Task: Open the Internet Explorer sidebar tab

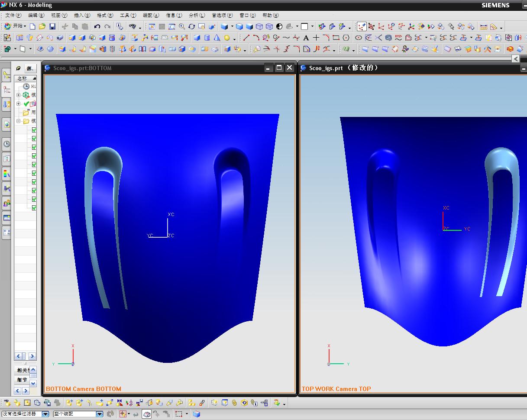Action: 6,124
